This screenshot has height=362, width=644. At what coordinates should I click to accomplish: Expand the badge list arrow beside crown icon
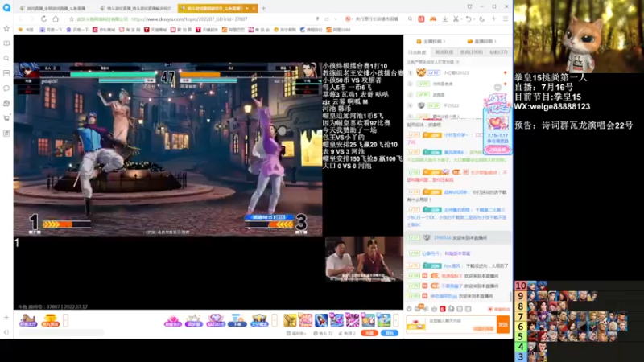coord(275,320)
